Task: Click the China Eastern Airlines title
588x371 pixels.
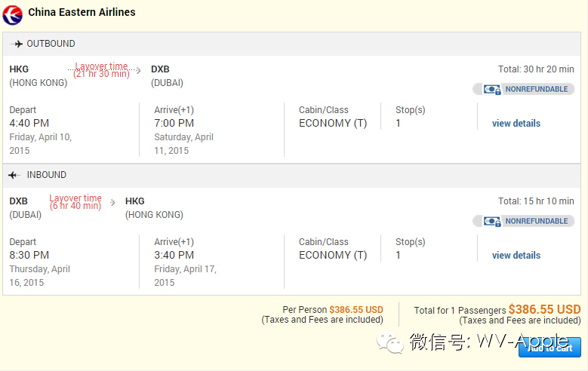Action: pos(82,12)
